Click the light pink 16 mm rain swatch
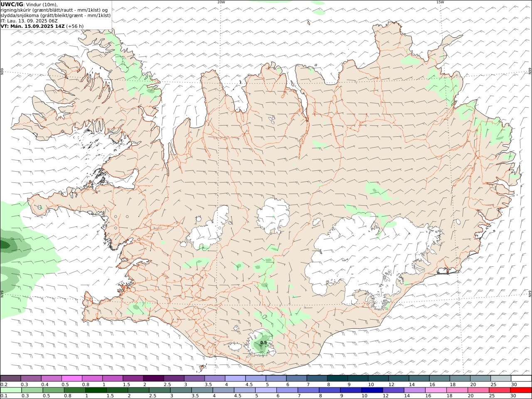The height and width of the screenshot is (399, 532). click(436, 390)
